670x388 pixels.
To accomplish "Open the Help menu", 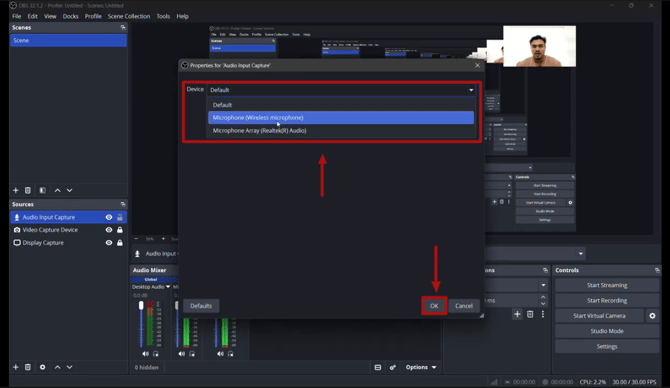I will (182, 16).
